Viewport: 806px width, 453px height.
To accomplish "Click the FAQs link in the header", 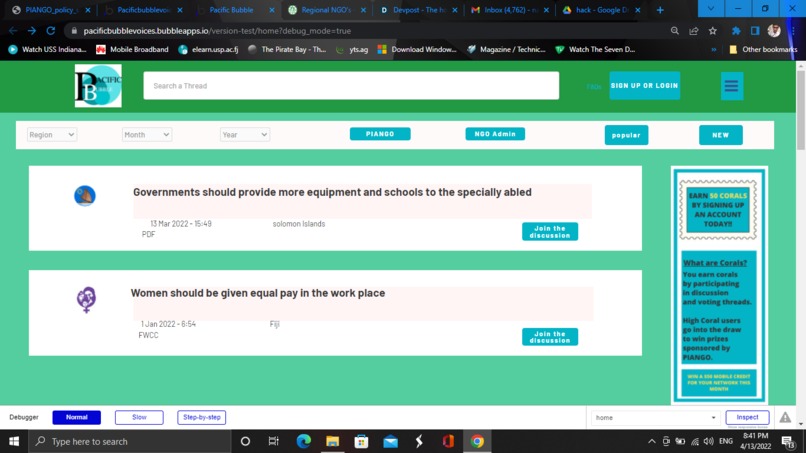I will pyautogui.click(x=594, y=86).
